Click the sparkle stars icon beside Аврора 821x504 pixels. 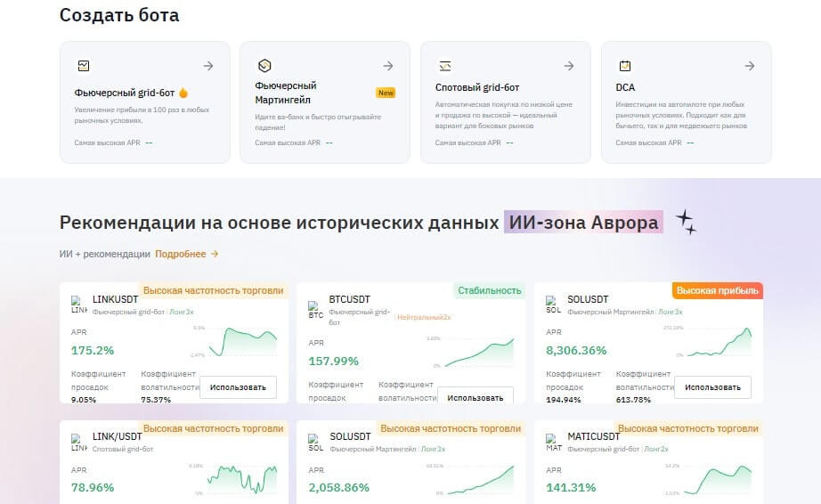(686, 223)
